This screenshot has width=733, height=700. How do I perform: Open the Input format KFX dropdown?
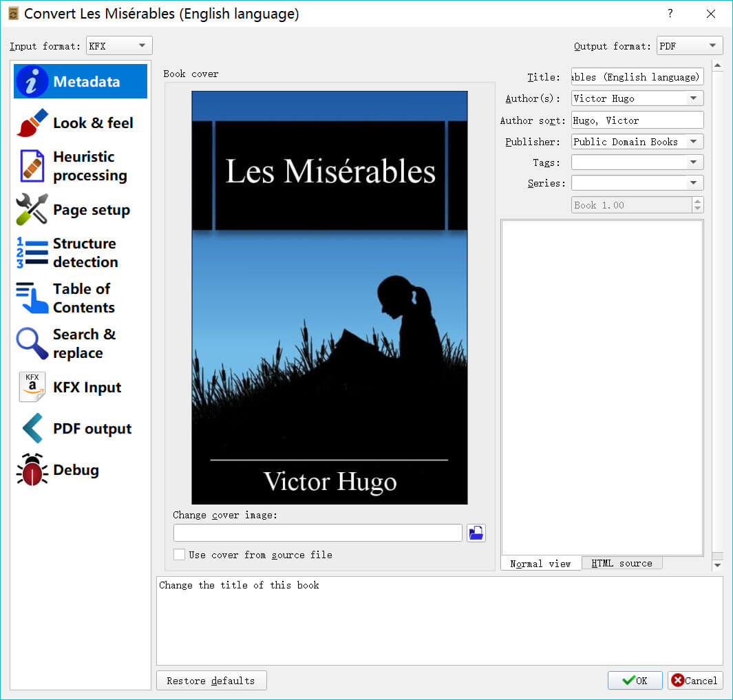[119, 46]
